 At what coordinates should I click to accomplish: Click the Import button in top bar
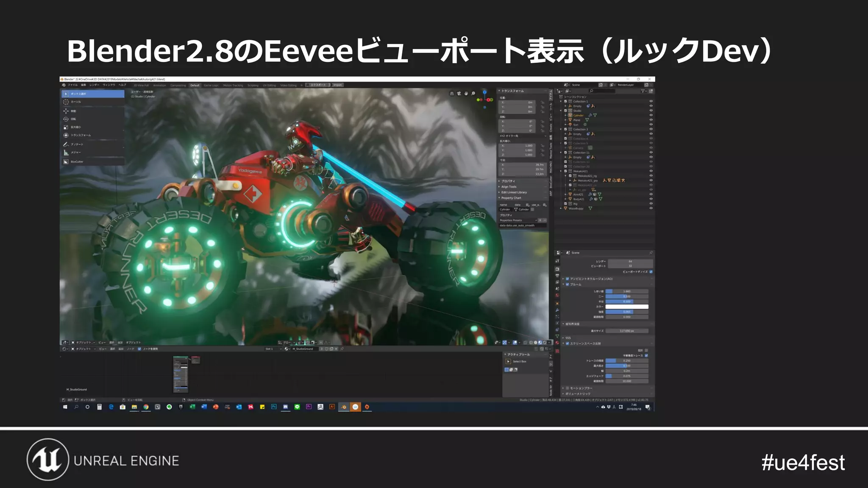click(337, 85)
